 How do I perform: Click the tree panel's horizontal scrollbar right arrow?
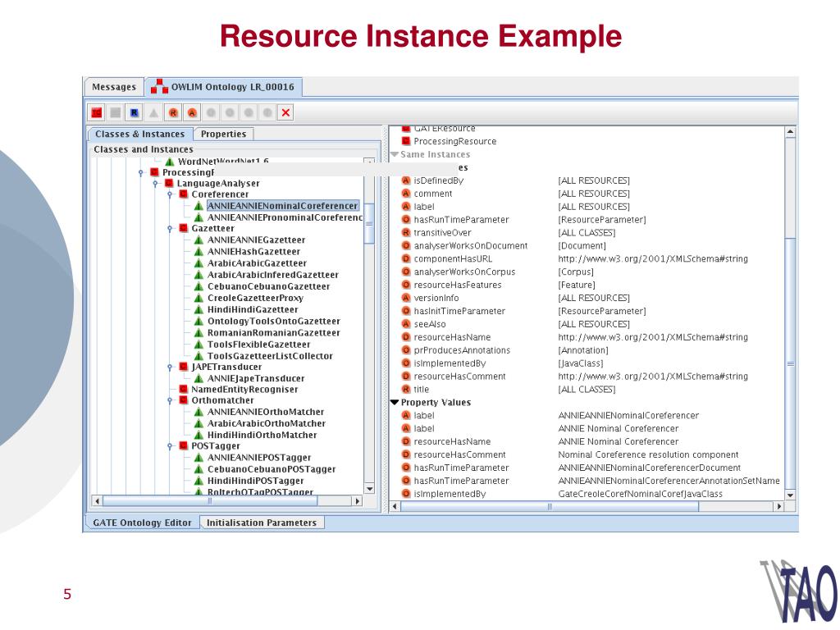(x=358, y=501)
